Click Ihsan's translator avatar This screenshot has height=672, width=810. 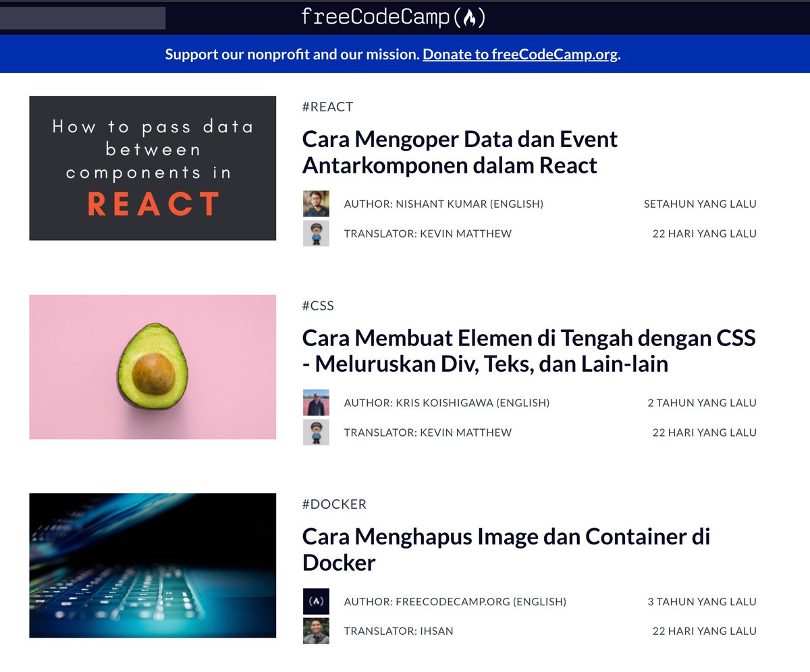pyautogui.click(x=316, y=631)
